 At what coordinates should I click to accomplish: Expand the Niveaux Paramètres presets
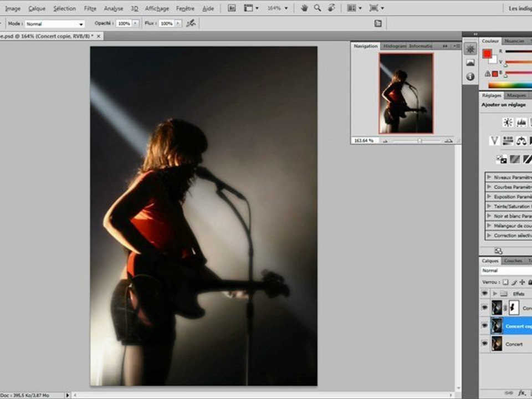pos(489,177)
